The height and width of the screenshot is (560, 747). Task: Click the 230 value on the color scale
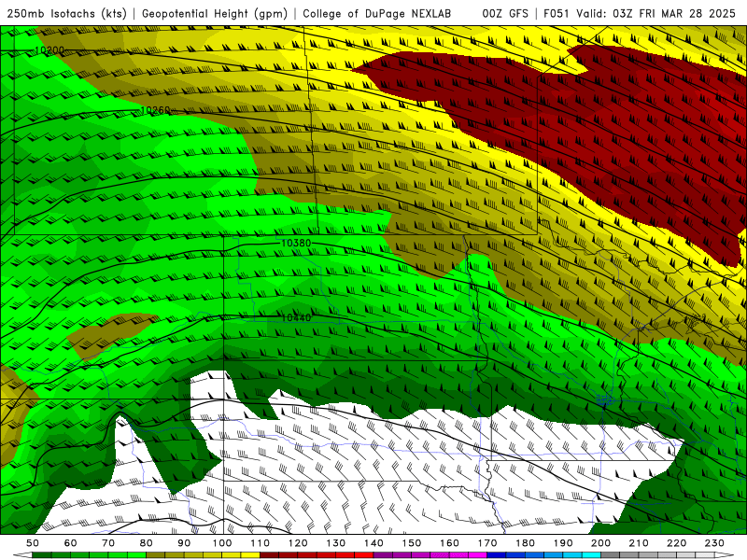(x=714, y=543)
